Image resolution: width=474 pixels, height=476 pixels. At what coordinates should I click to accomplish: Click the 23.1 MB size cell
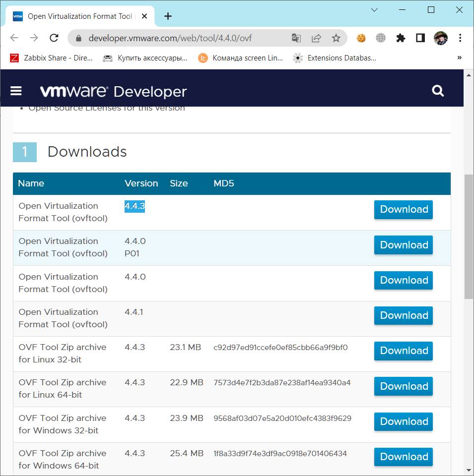(185, 347)
